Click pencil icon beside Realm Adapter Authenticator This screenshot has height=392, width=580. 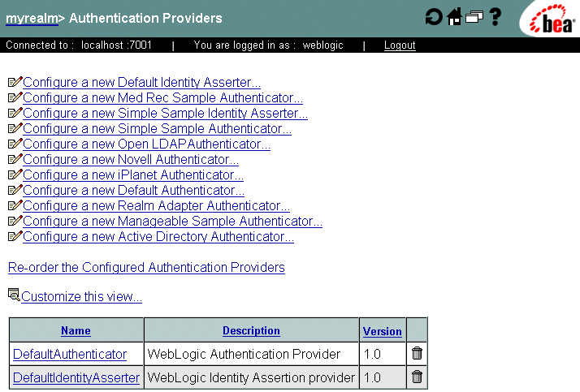click(15, 205)
